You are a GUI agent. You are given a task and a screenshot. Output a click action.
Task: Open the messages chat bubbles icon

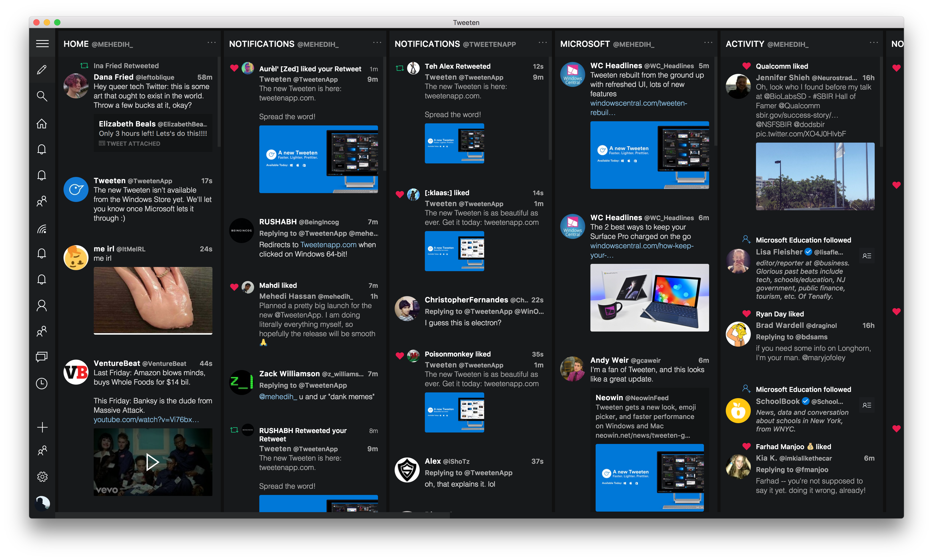pyautogui.click(x=42, y=357)
